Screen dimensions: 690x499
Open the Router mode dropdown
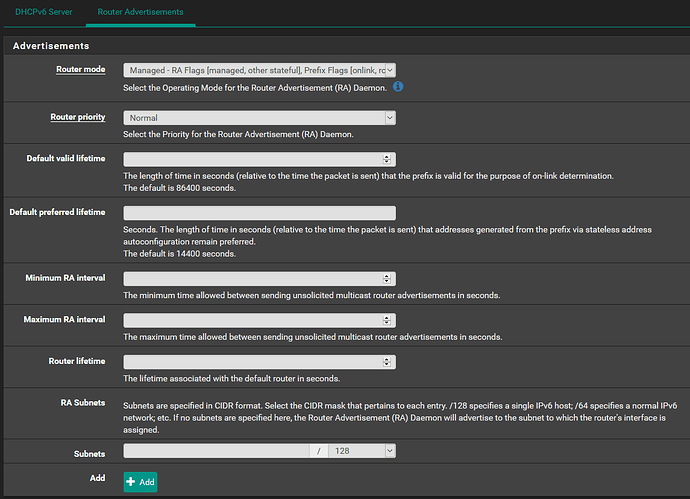coord(260,70)
